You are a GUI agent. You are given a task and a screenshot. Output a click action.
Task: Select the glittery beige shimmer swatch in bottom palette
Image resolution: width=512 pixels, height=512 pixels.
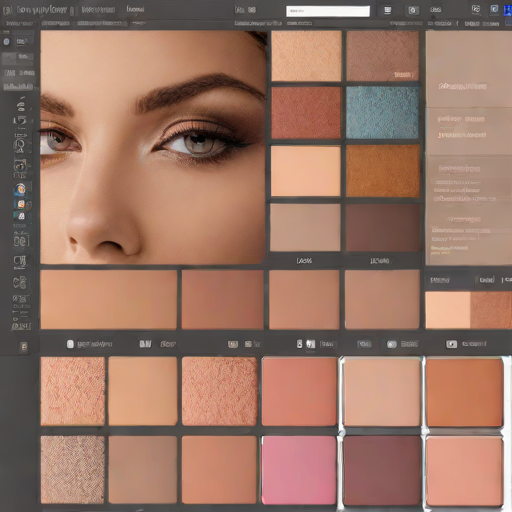point(73,469)
